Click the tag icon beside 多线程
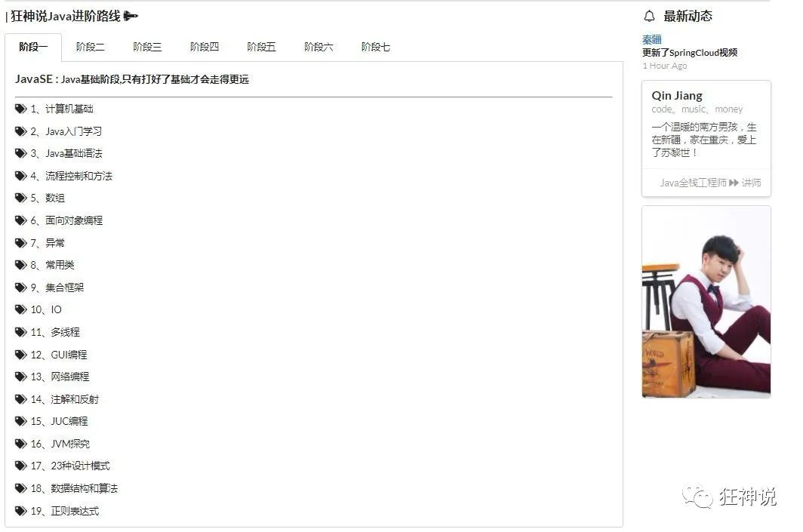 tap(21, 332)
